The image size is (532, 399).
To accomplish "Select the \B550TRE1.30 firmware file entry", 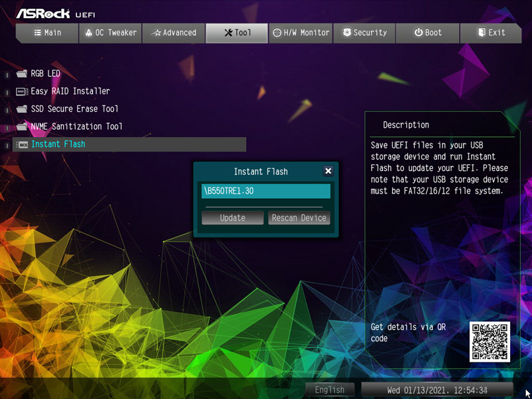I will (265, 191).
